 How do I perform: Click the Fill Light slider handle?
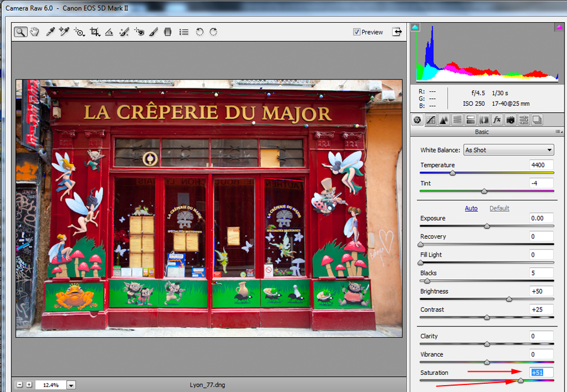pyautogui.click(x=421, y=263)
